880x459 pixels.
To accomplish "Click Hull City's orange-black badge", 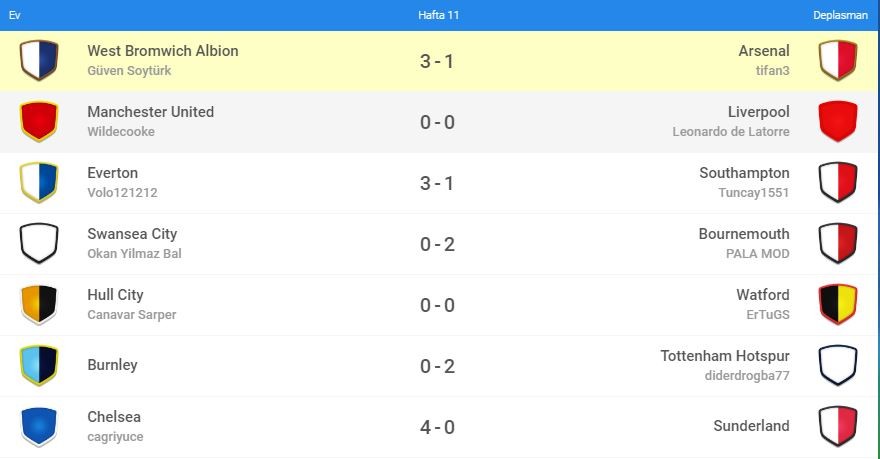I will coord(39,304).
